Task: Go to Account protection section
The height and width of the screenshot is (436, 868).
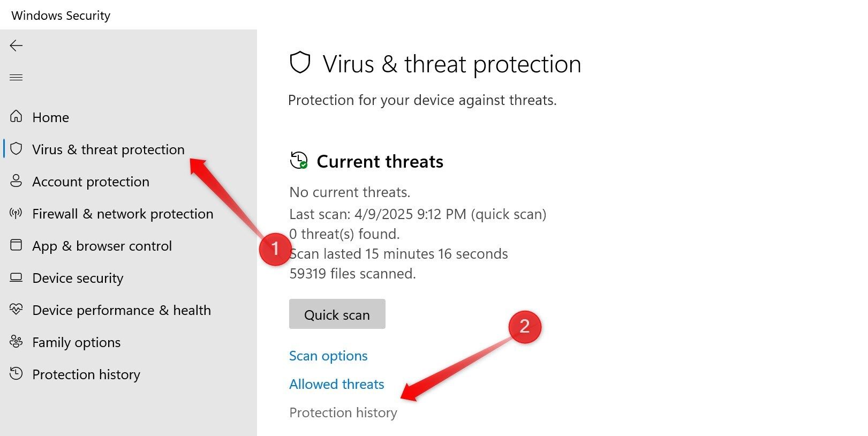Action: (x=90, y=182)
